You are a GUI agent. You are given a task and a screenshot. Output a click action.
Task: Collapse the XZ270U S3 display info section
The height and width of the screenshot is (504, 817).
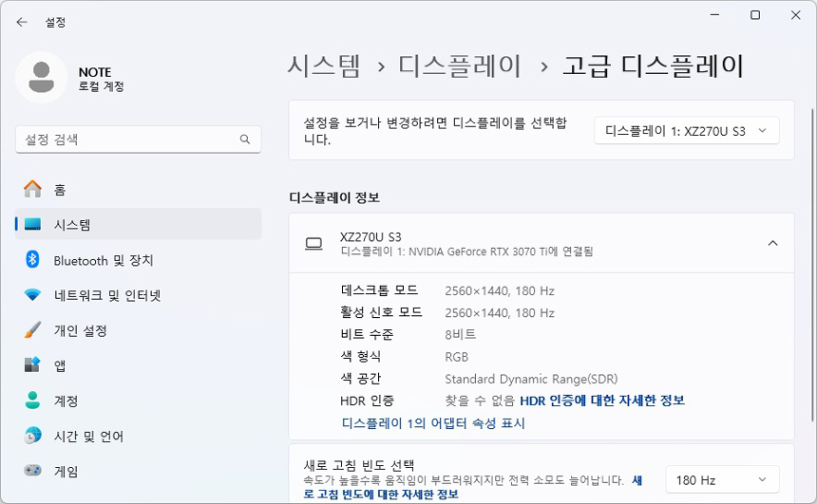(772, 243)
